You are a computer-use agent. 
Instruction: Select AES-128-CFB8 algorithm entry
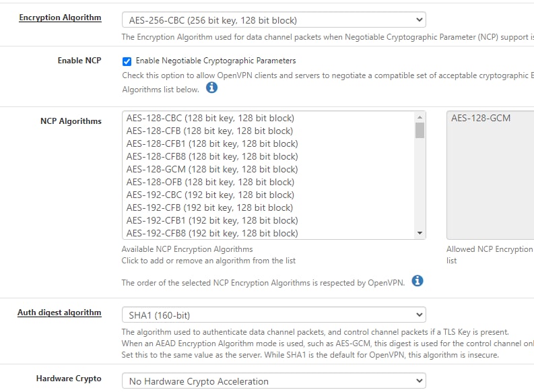pos(212,157)
